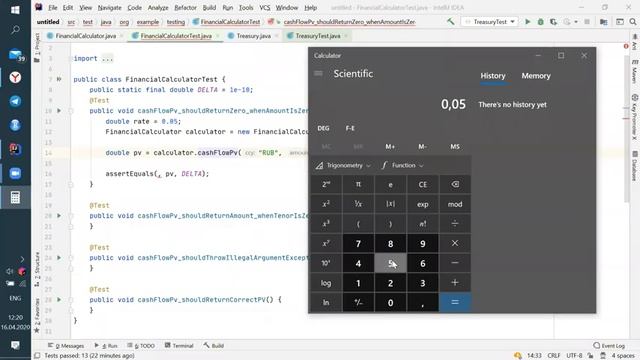Open the Project side tool window
640x360 pixels.
coord(37,48)
